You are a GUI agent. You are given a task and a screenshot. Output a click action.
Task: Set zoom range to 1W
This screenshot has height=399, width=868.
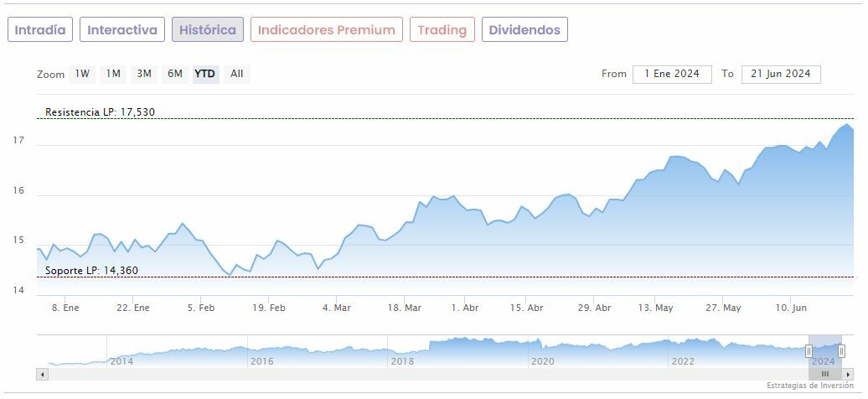[x=82, y=74]
